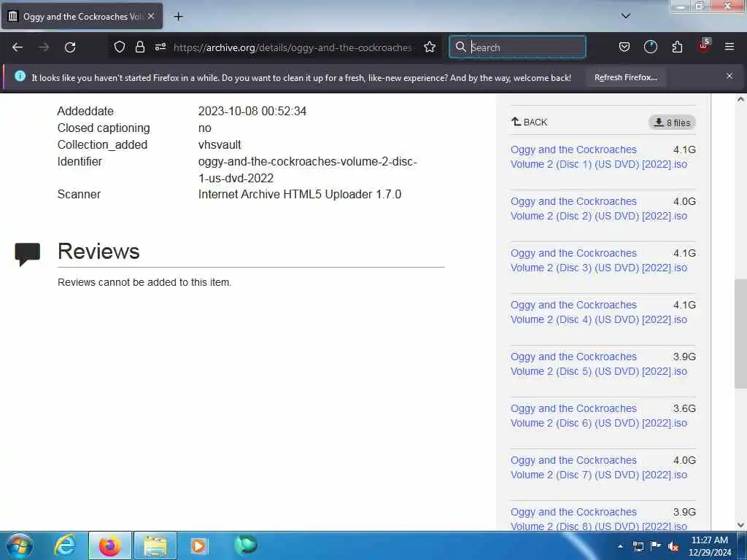Screen dimensions: 747x560
Task: Download the Disc 1 ISO file link
Action: (599, 157)
